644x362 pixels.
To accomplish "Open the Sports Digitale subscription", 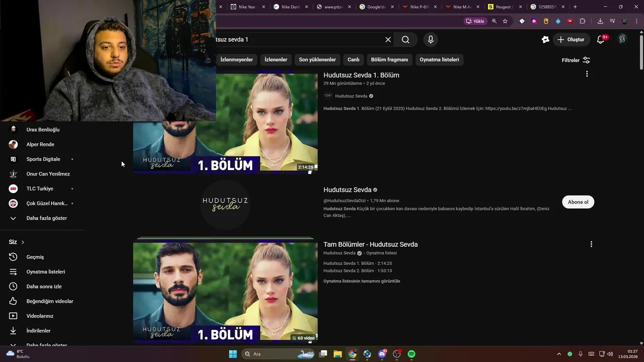I will coord(43,159).
